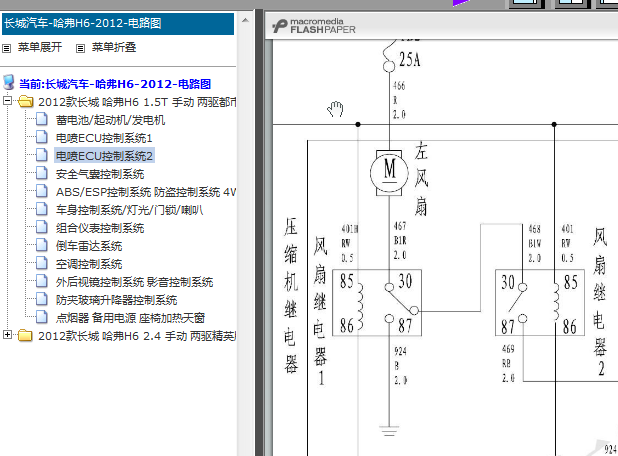Open ABS/ESP控制系统 防盗控制系统 diagram
Screen dimensions: 618x456
[x=146, y=192]
